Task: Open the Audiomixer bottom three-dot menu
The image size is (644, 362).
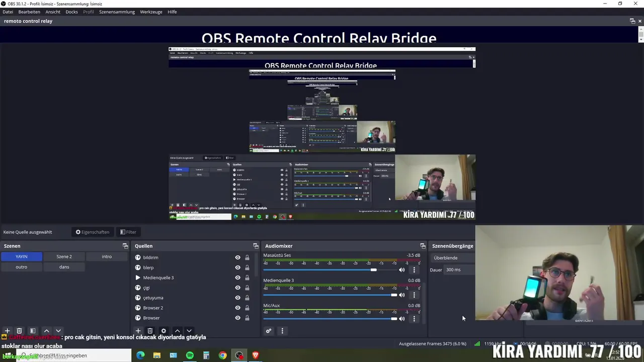Action: coord(282,331)
